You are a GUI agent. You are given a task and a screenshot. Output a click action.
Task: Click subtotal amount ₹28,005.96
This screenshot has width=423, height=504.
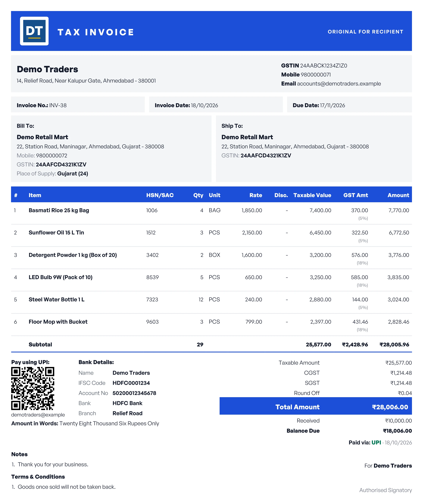[x=394, y=344]
